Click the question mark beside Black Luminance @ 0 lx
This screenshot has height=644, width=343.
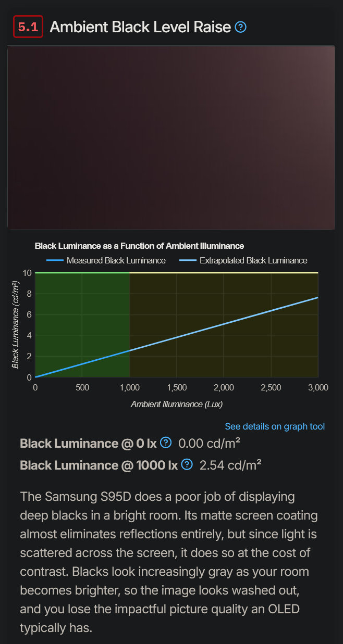tap(165, 443)
